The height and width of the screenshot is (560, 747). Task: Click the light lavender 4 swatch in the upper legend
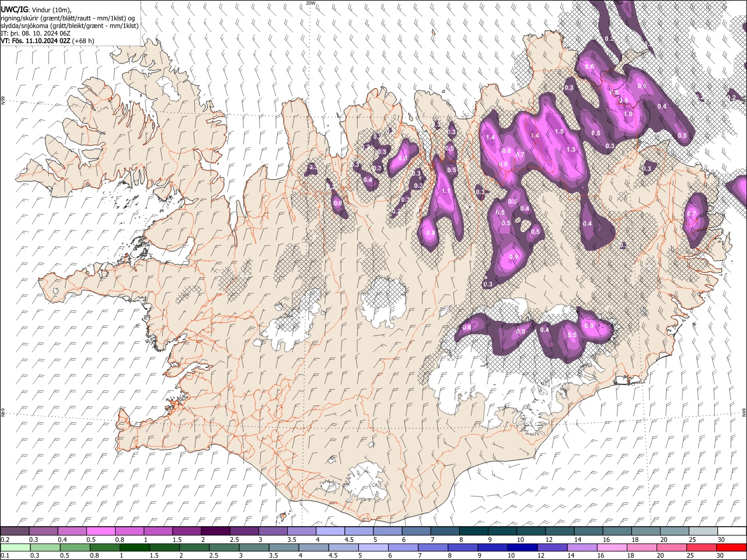pyautogui.click(x=329, y=531)
